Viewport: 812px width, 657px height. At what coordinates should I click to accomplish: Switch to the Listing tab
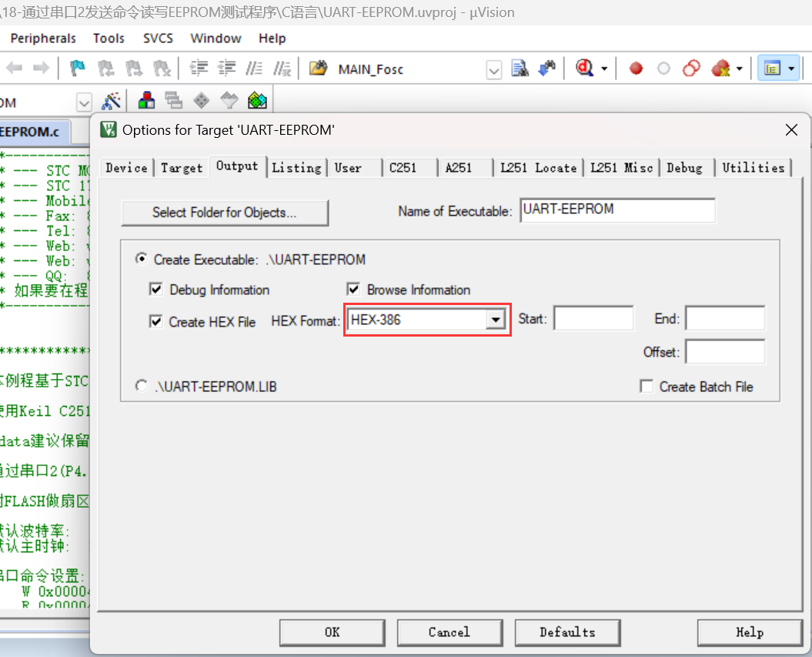tap(297, 168)
